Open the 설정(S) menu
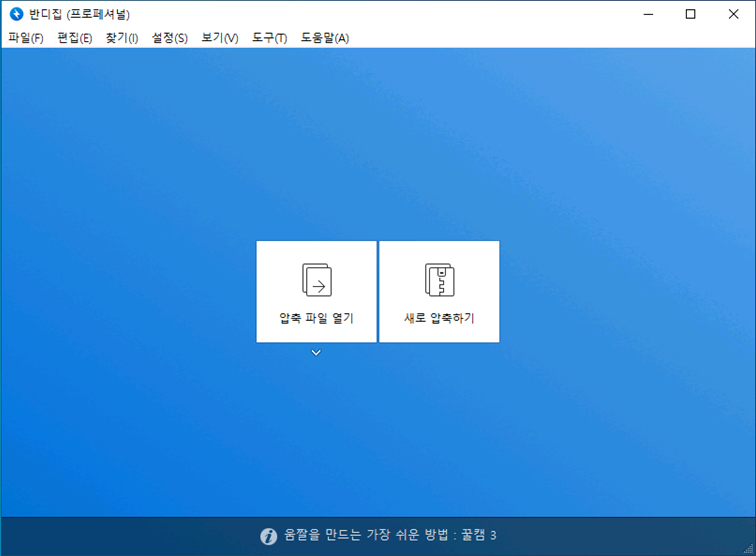This screenshot has width=756, height=556. point(170,38)
